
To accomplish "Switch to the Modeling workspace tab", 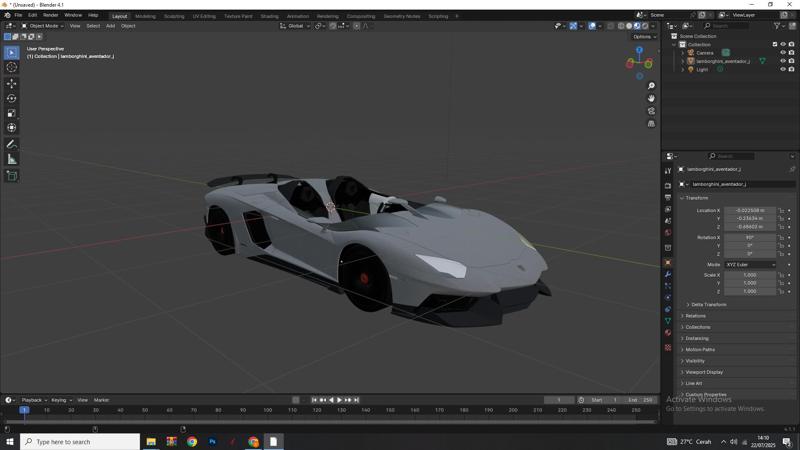I will click(145, 16).
